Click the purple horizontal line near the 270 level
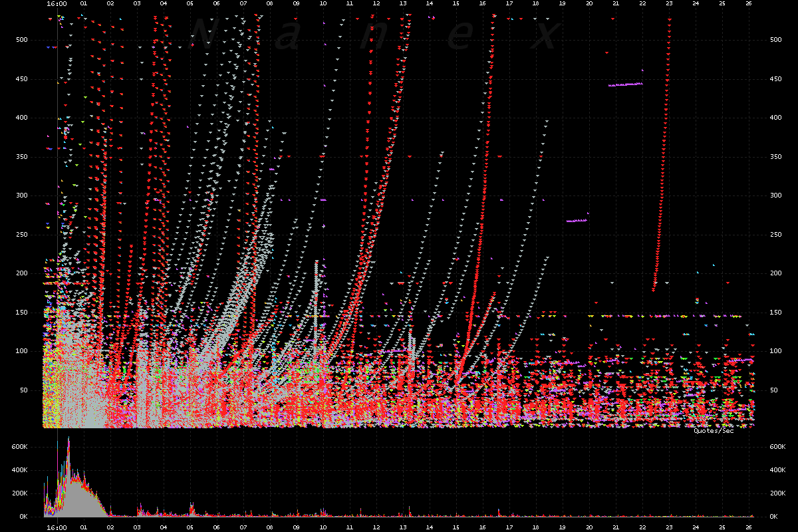 [577, 220]
